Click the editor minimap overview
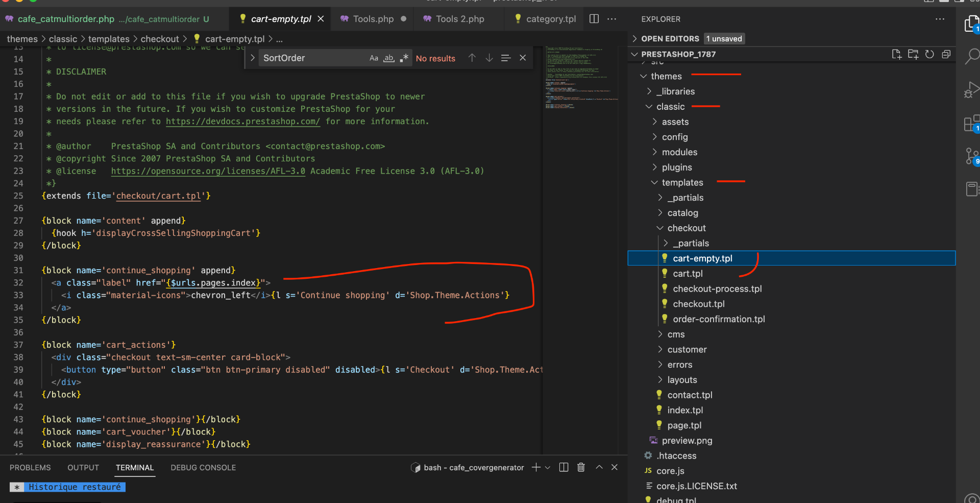Screen dimensions: 980x503 tap(581, 78)
